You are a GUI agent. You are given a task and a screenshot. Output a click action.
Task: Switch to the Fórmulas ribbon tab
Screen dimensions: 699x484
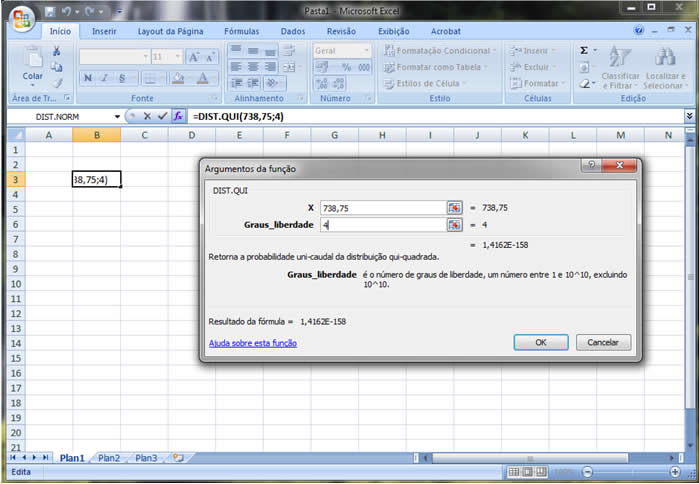pyautogui.click(x=241, y=31)
